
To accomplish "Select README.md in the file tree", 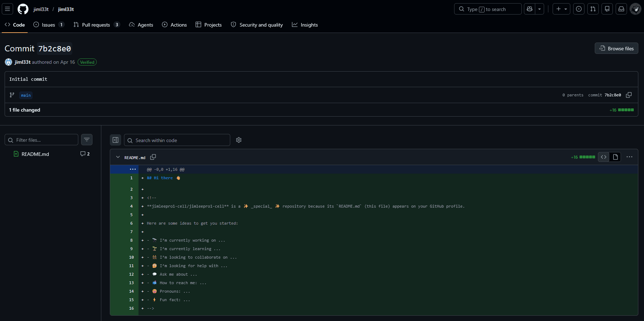I will tap(35, 154).
